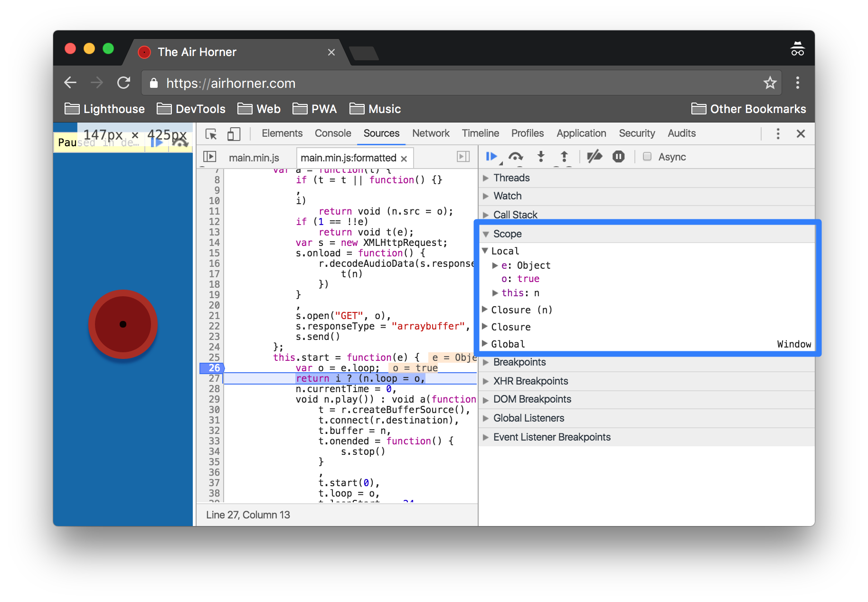This screenshot has width=868, height=602.
Task: Deactivate all breakpoints icon
Action: [594, 157]
